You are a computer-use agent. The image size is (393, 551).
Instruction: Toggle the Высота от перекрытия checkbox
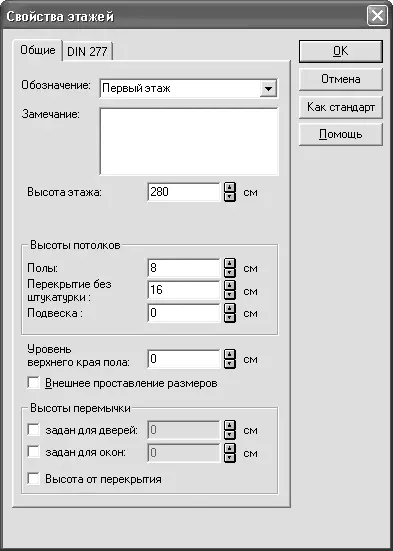click(33, 479)
